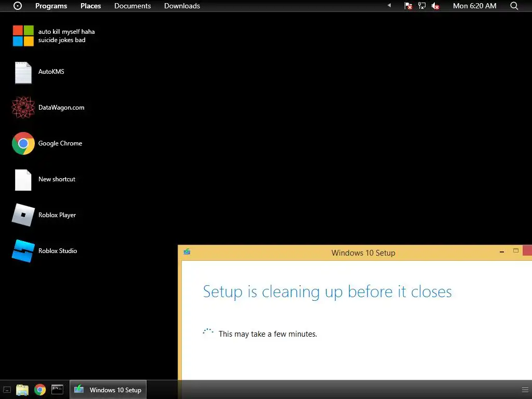The width and height of the screenshot is (532, 399).
Task: Open the network status tray icon
Action: 422,6
